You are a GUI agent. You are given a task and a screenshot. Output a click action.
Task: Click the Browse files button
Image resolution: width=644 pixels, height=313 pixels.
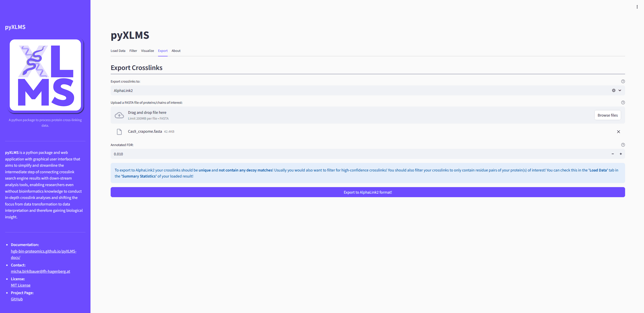pos(607,115)
